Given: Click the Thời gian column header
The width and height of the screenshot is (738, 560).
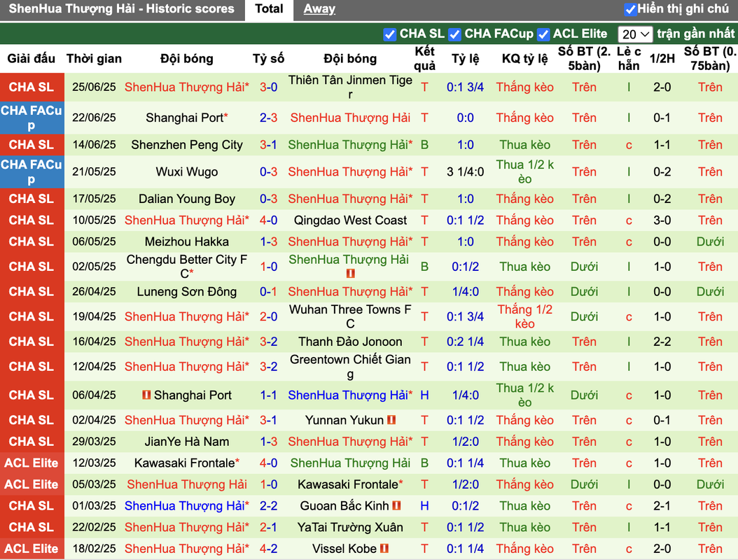Looking at the screenshot, I should coord(94,59).
